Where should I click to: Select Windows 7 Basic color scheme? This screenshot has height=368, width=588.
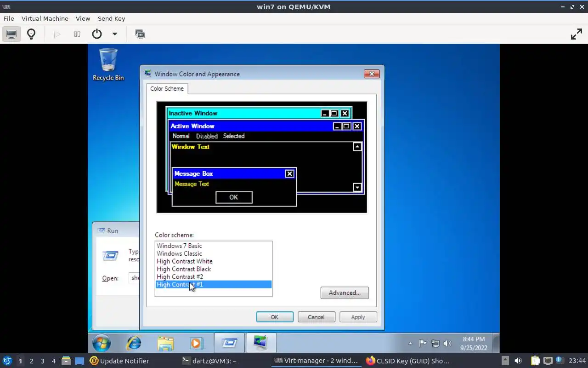tap(214, 246)
